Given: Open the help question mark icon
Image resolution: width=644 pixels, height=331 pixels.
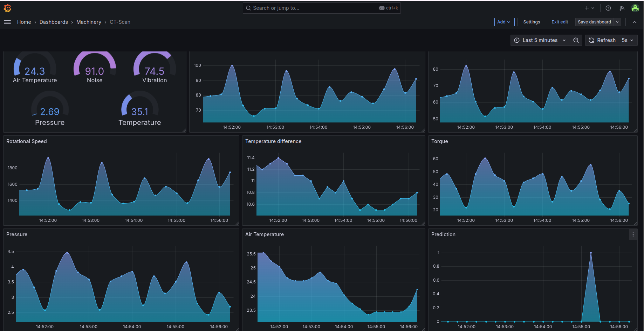Looking at the screenshot, I should (x=608, y=8).
